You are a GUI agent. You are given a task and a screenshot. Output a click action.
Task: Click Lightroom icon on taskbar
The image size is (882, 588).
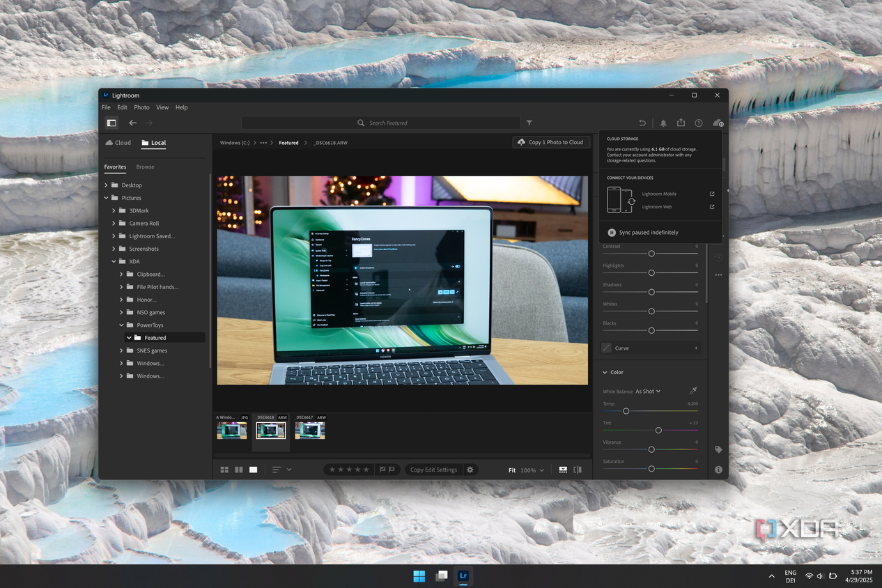click(x=463, y=576)
